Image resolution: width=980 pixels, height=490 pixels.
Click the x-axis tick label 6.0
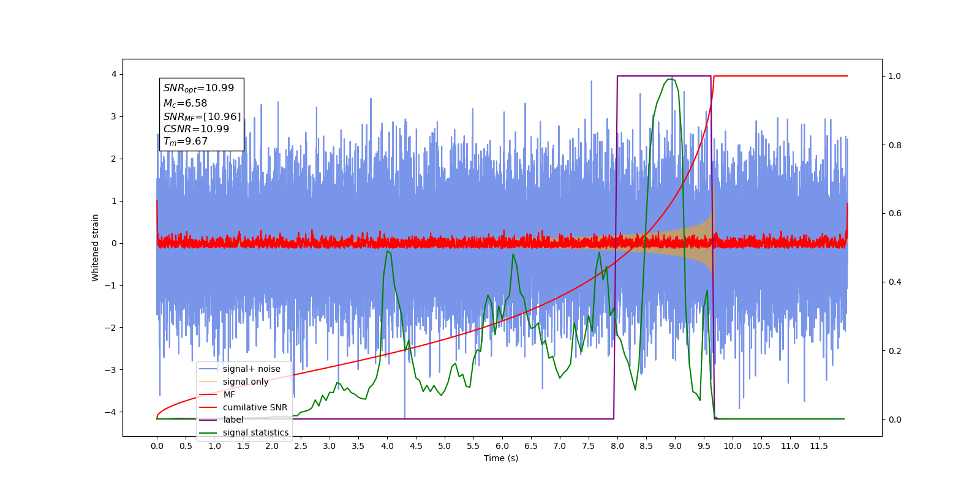502,446
